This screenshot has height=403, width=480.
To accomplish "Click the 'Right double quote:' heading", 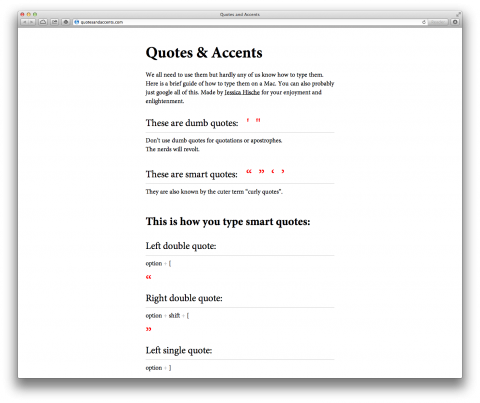I will pyautogui.click(x=184, y=298).
